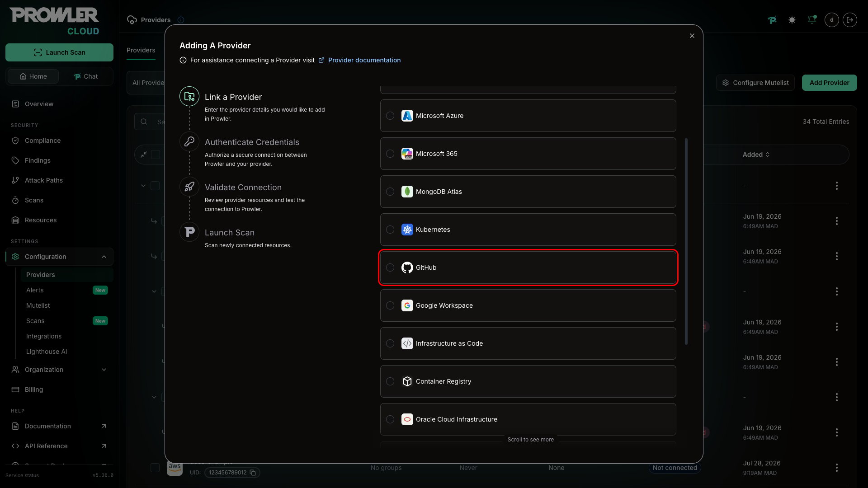Select the Oracle Cloud Infrastructure radio button
The height and width of the screenshot is (488, 868).
(390, 419)
